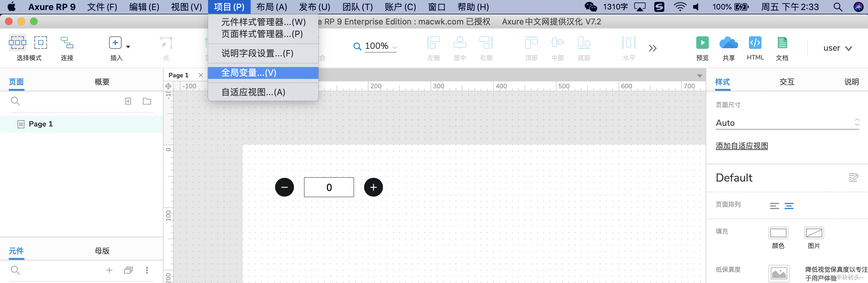Viewport: 868px width, 283px height.
Task: Open the page tabs list arrow
Action: coord(699,76)
